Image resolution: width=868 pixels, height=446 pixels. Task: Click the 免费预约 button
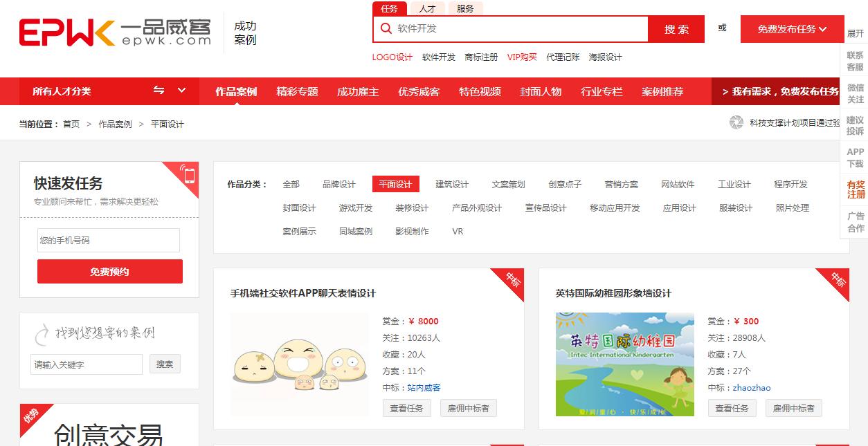click(x=109, y=271)
